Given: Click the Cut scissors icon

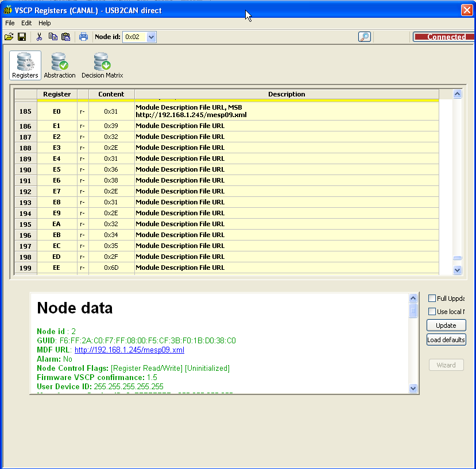Looking at the screenshot, I should [x=39, y=37].
